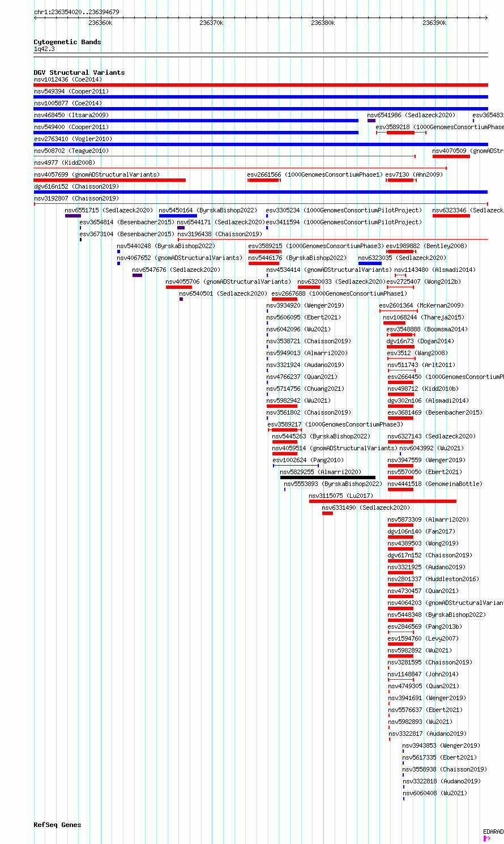Click the esv1002624 (Pang2010) label
Screen dimensions: 504x844
[x=309, y=460]
